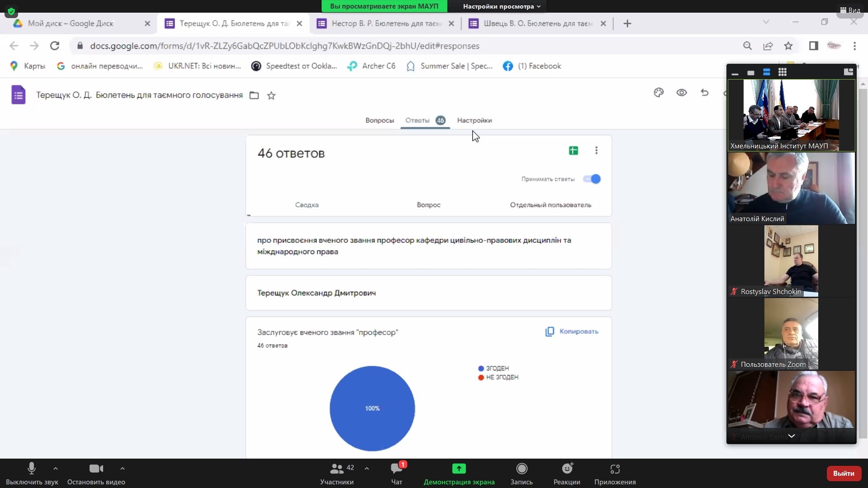Open the customize theme palette icon
This screenshot has width=868, height=488.
click(x=659, y=93)
